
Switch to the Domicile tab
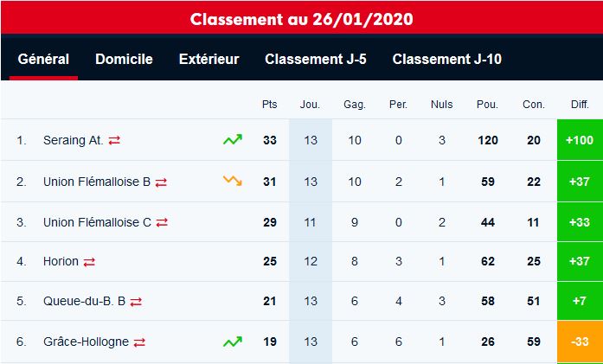[124, 59]
